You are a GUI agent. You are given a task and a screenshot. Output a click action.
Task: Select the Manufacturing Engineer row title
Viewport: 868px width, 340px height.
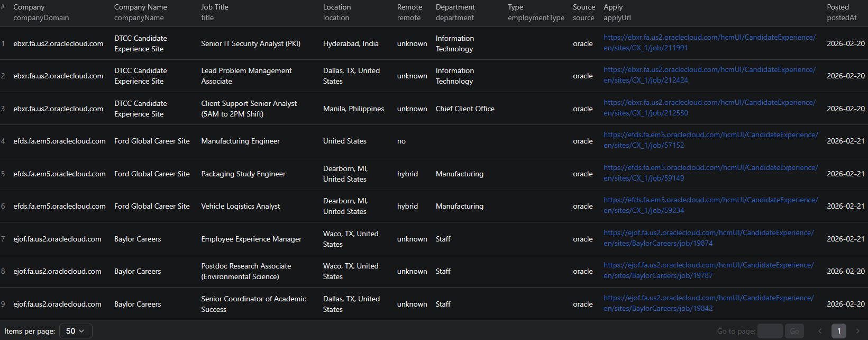pos(240,141)
